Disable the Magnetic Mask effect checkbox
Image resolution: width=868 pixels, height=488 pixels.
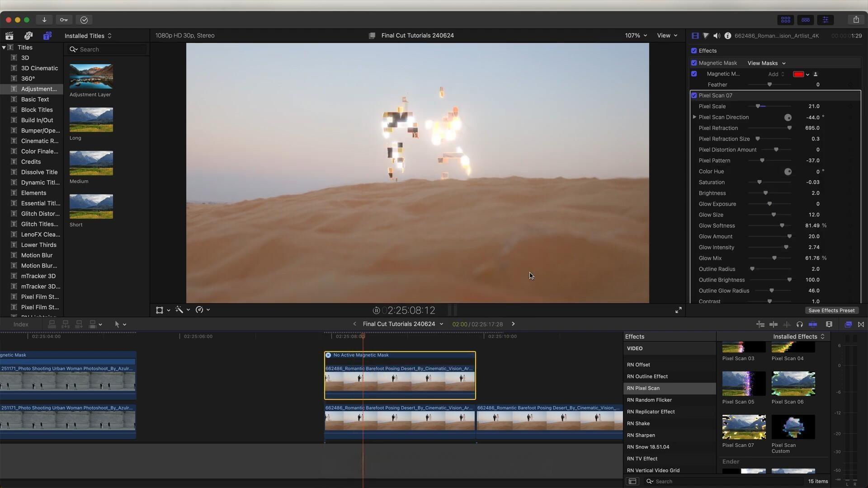click(x=694, y=63)
